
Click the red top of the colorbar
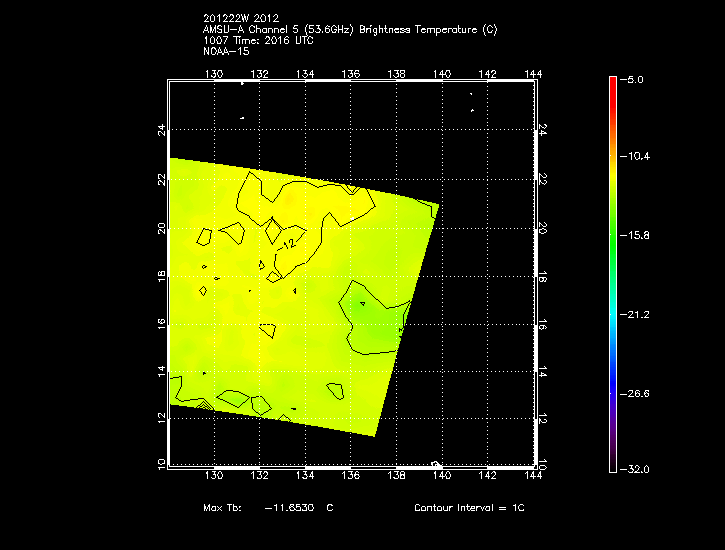tap(612, 83)
